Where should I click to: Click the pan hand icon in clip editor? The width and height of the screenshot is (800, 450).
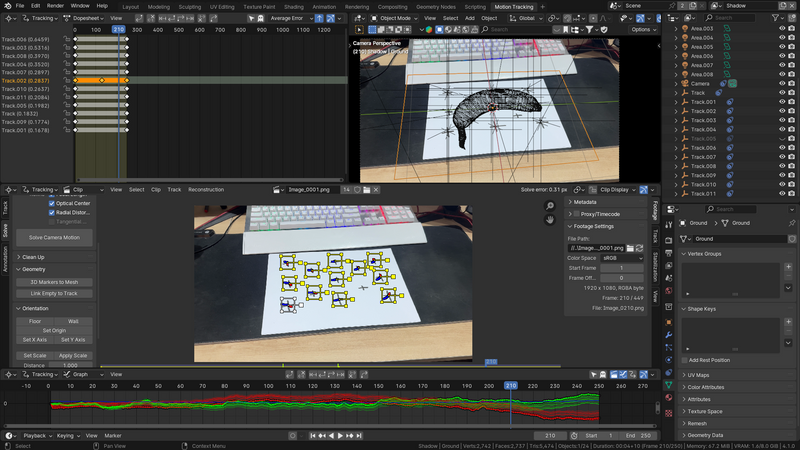[550, 220]
